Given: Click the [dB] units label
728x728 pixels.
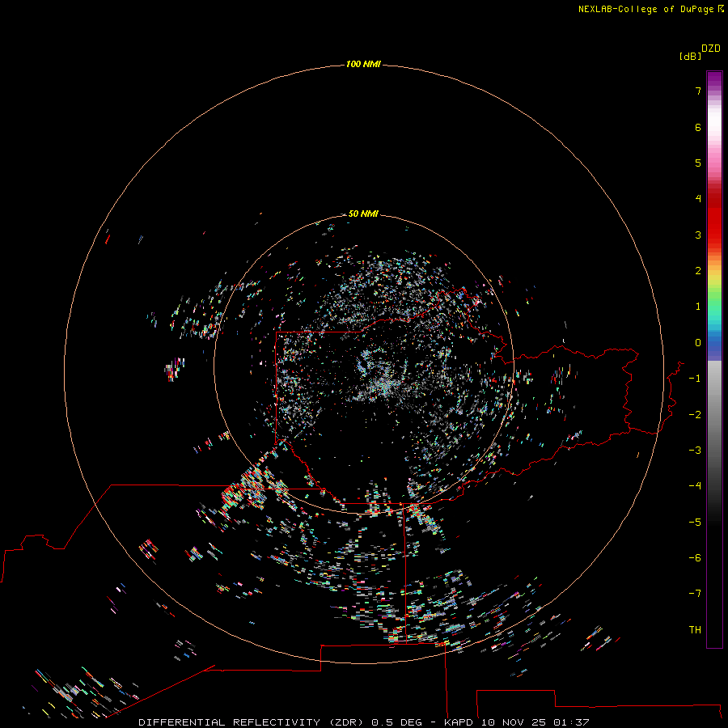Looking at the screenshot, I should point(690,56).
